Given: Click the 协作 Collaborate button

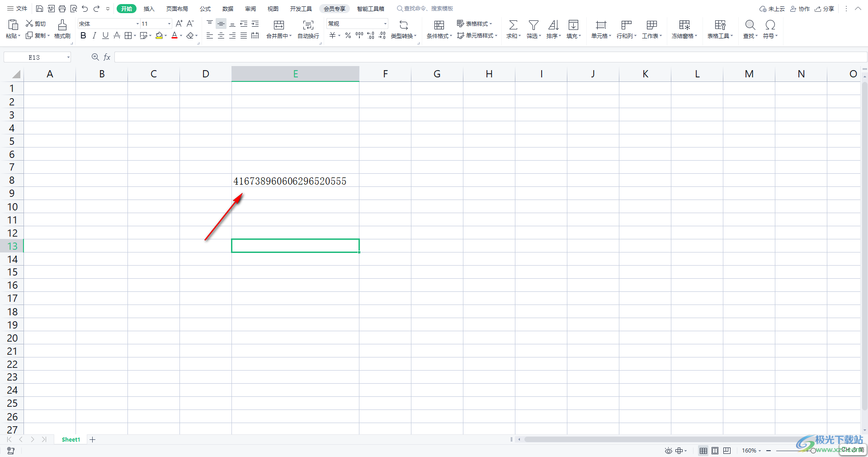Looking at the screenshot, I should pos(800,9).
